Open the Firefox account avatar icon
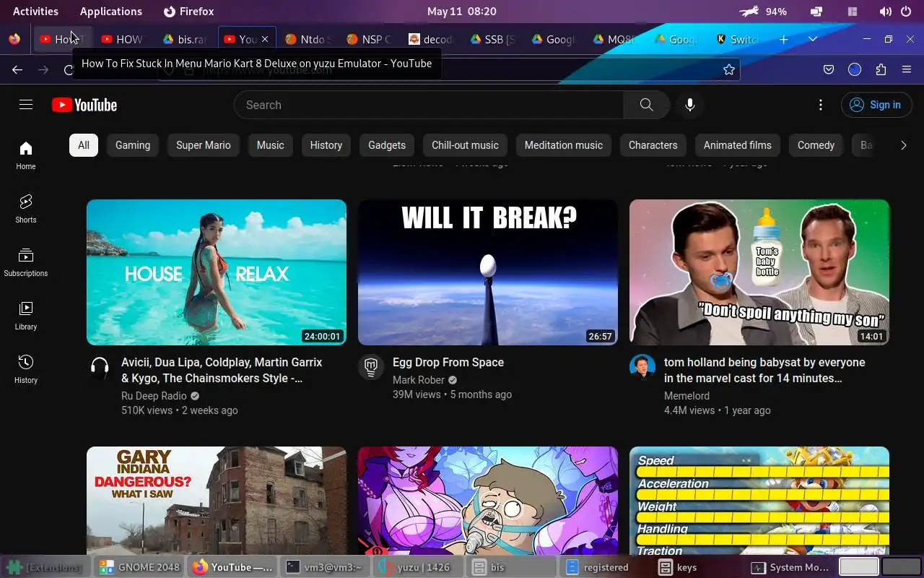This screenshot has height=578, width=924. (x=855, y=69)
